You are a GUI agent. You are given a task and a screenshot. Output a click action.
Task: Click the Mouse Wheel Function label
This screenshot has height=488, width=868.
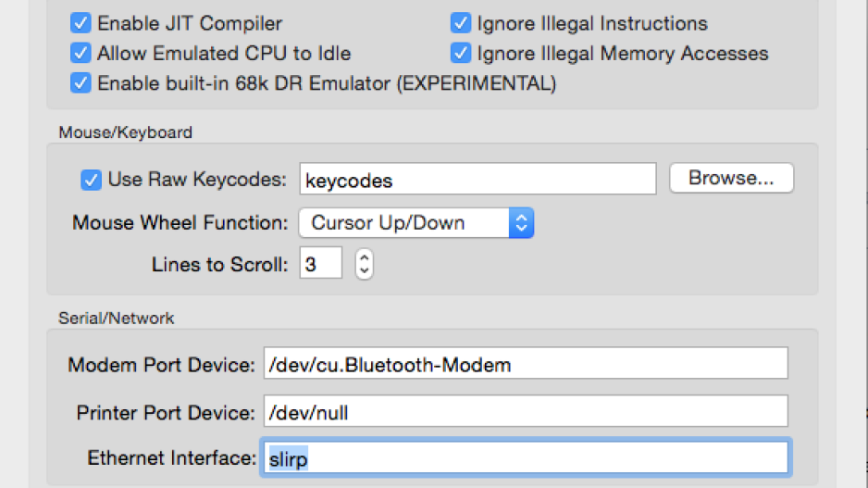click(180, 222)
